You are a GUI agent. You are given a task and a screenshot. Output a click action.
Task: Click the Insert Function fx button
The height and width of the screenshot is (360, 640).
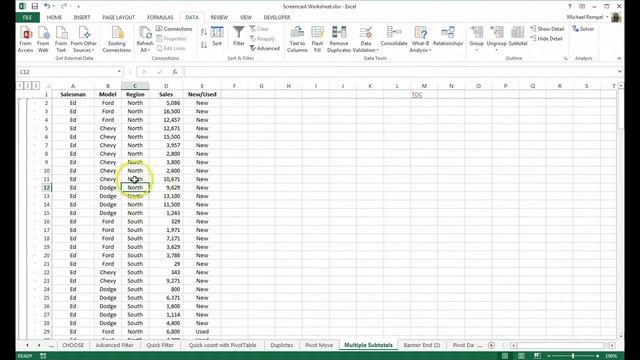coord(175,72)
